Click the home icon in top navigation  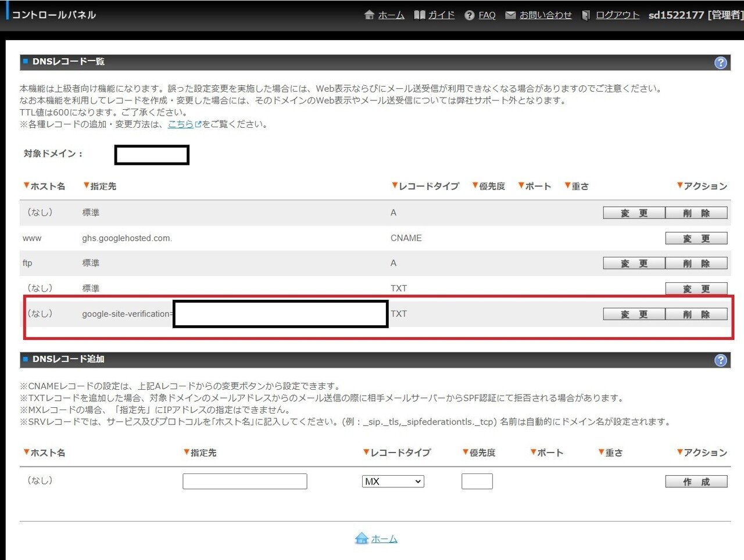point(369,15)
